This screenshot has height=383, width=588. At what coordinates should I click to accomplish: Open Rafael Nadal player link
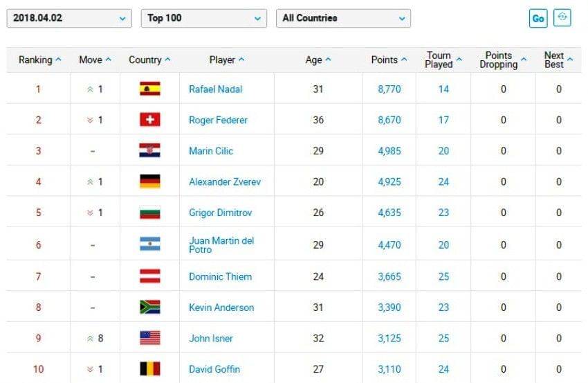tap(215, 89)
